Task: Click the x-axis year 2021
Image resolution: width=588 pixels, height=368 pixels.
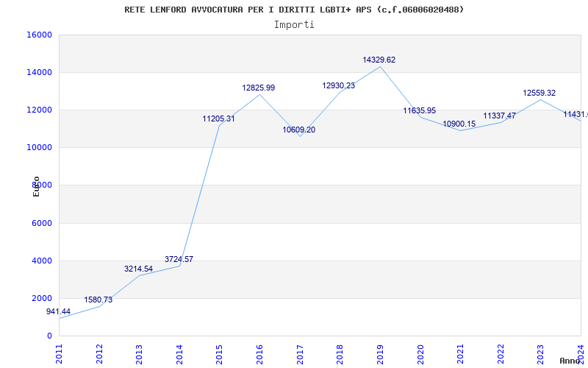Action: (x=460, y=355)
